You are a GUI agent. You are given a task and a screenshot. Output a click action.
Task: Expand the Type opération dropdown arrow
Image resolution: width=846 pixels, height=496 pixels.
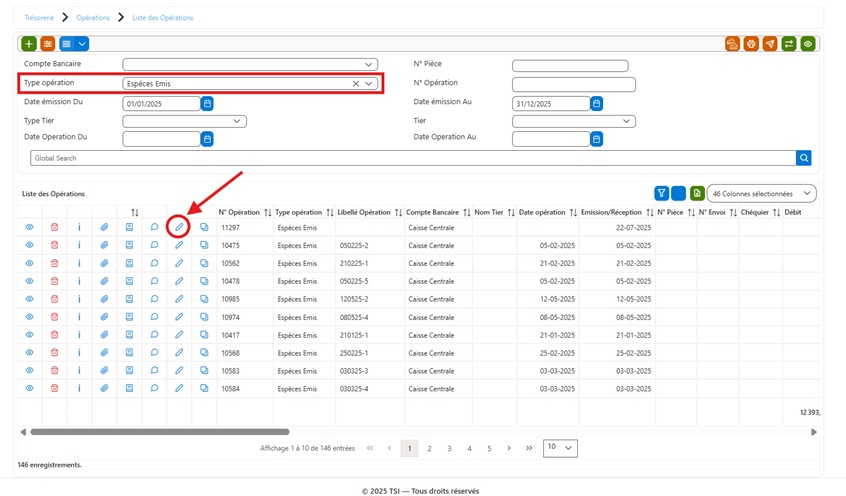[x=369, y=84]
